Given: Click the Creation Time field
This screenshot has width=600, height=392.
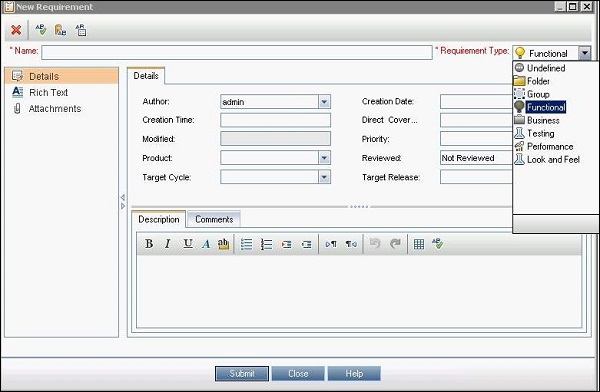Looking at the screenshot, I should [276, 120].
